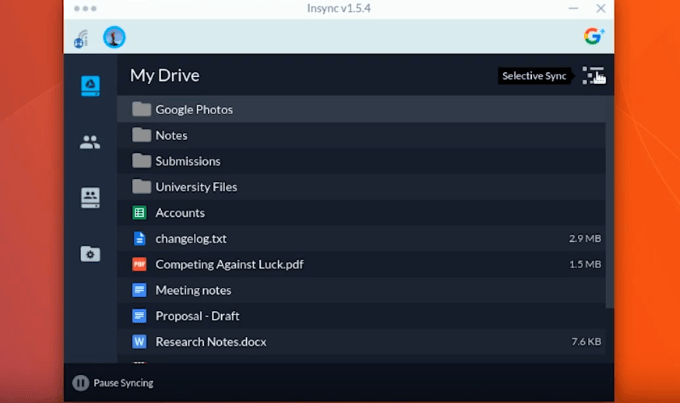Click the 1.5 MB size value
Viewport: 680px width, 403px height.
pos(585,264)
